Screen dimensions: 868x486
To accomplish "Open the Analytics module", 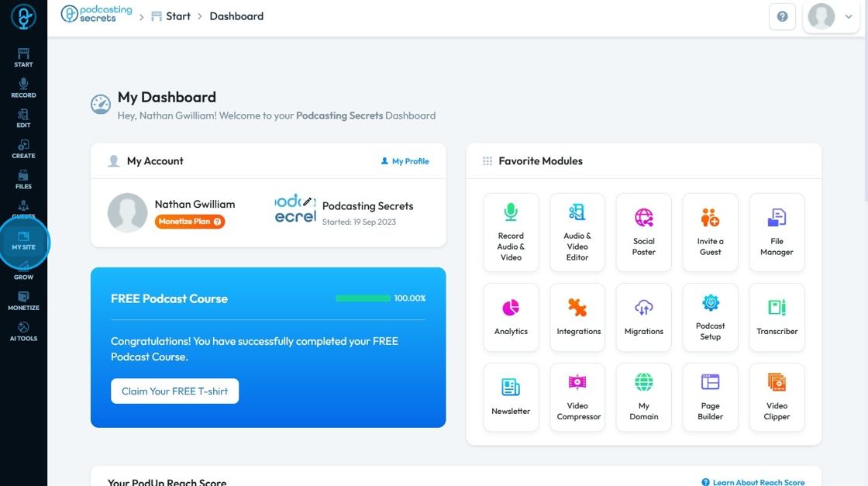I will [x=511, y=317].
